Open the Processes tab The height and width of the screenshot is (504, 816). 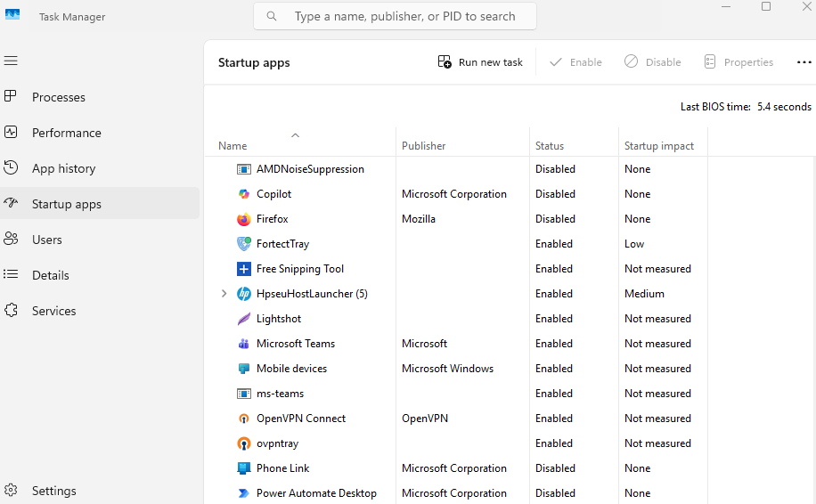(x=58, y=97)
